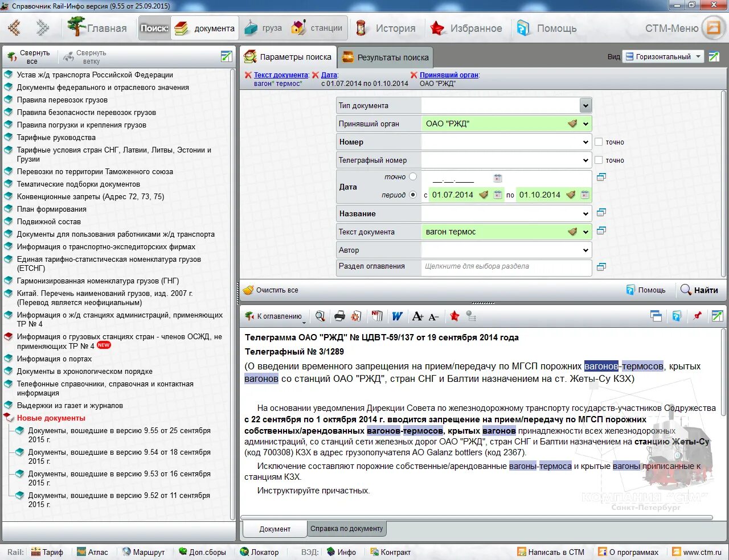Clear Принявший орган field with broom icon
This screenshot has width=729, height=560.
(x=572, y=123)
